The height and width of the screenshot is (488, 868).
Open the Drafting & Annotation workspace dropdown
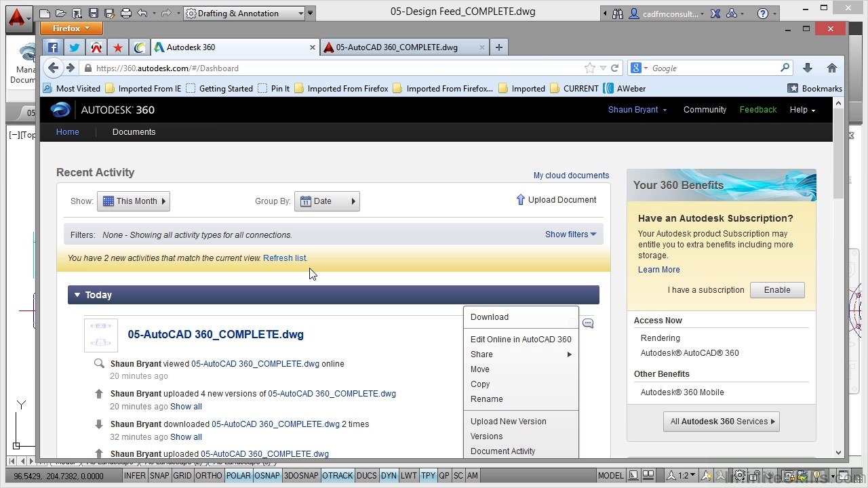point(244,14)
